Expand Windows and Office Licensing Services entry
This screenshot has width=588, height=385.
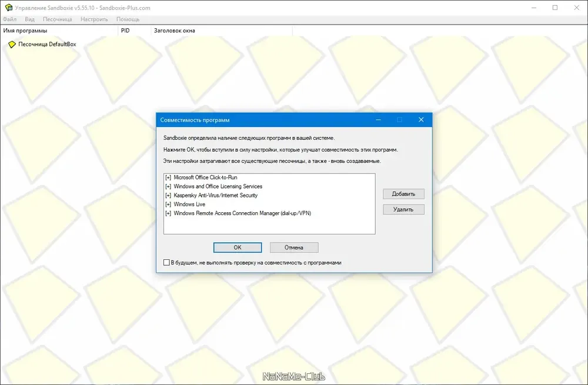point(168,186)
